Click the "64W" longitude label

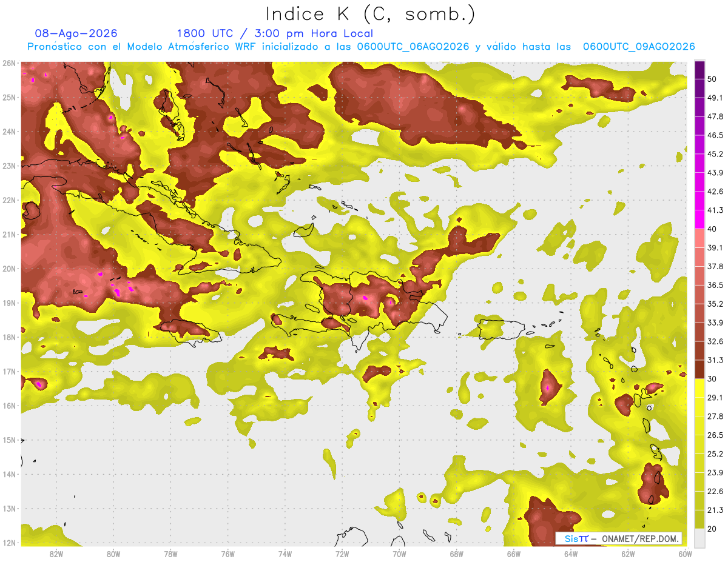[x=571, y=554]
